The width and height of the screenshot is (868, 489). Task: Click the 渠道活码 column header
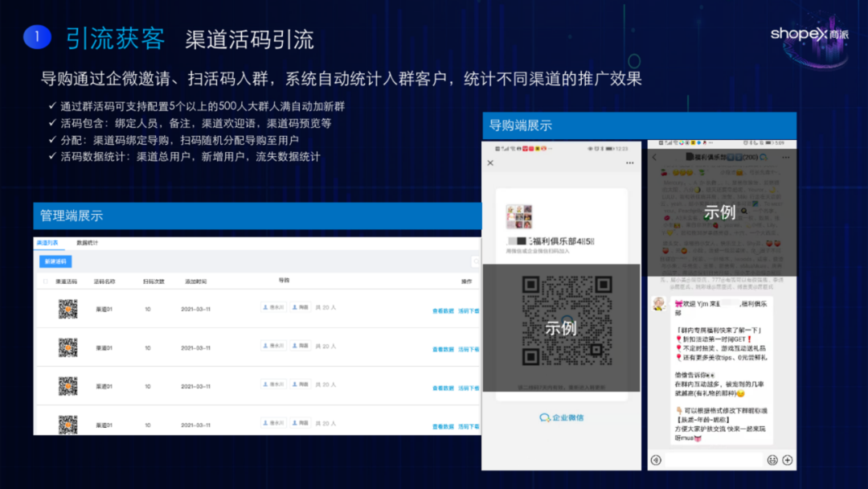pos(67,281)
